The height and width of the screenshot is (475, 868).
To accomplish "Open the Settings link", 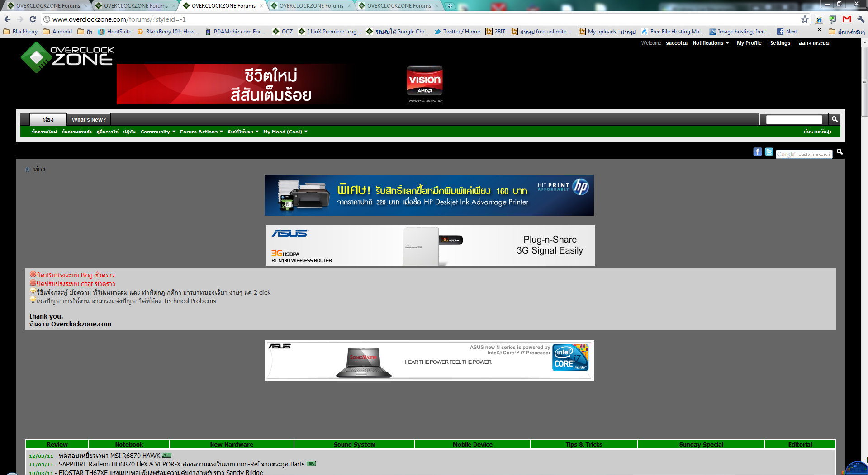I will pyautogui.click(x=780, y=43).
